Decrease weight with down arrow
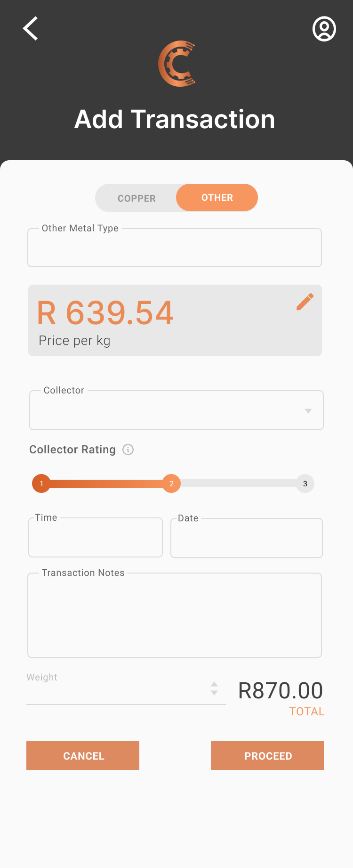 pyautogui.click(x=214, y=693)
